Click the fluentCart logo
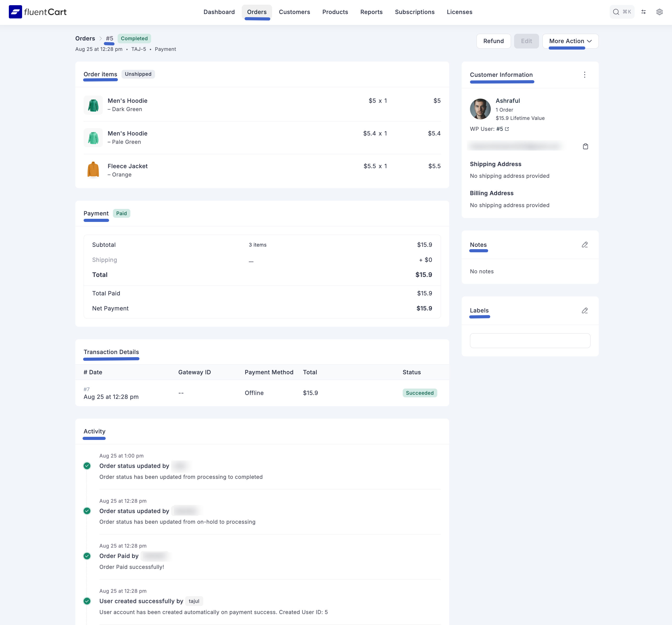Screen dimensions: 672x625 click(x=38, y=12)
